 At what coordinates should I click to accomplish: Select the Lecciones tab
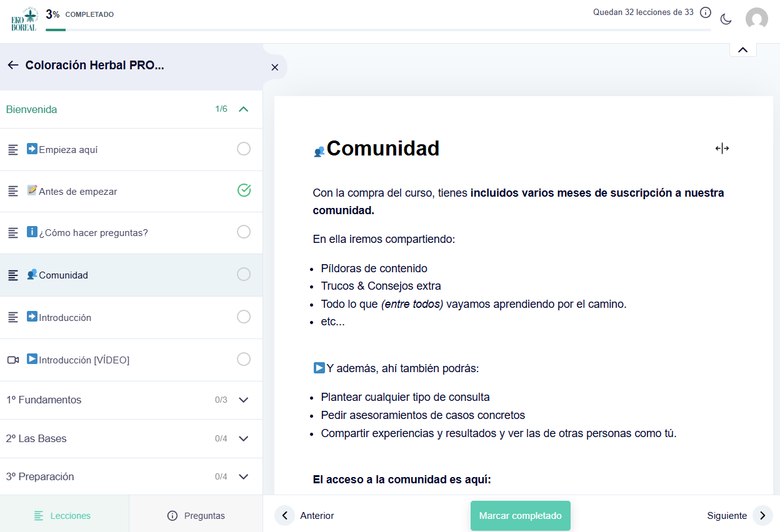coord(64,515)
